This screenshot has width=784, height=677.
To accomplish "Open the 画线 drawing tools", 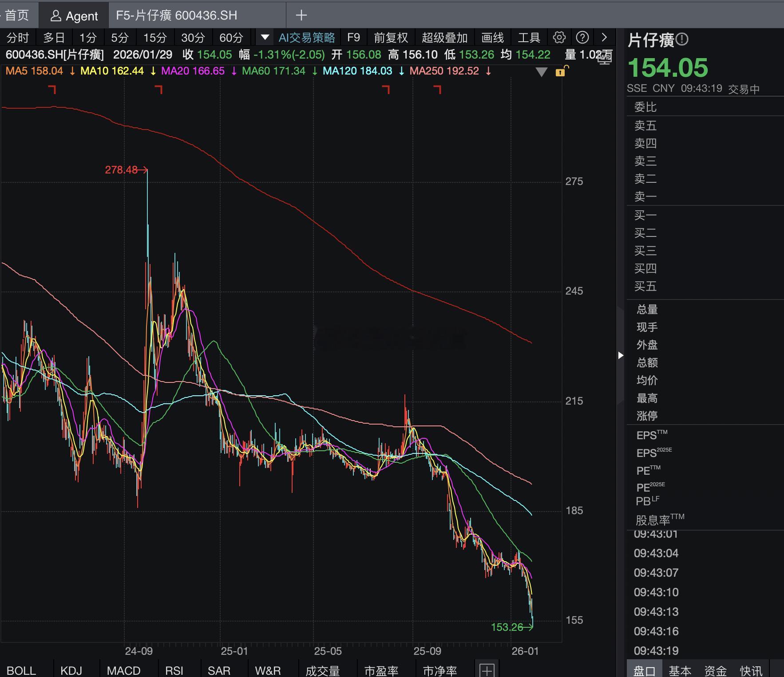I will tap(493, 38).
